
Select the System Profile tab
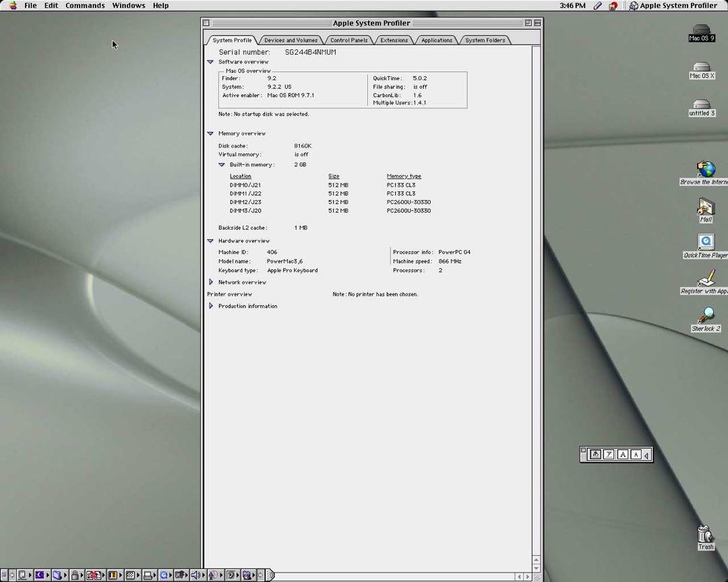[x=232, y=40]
